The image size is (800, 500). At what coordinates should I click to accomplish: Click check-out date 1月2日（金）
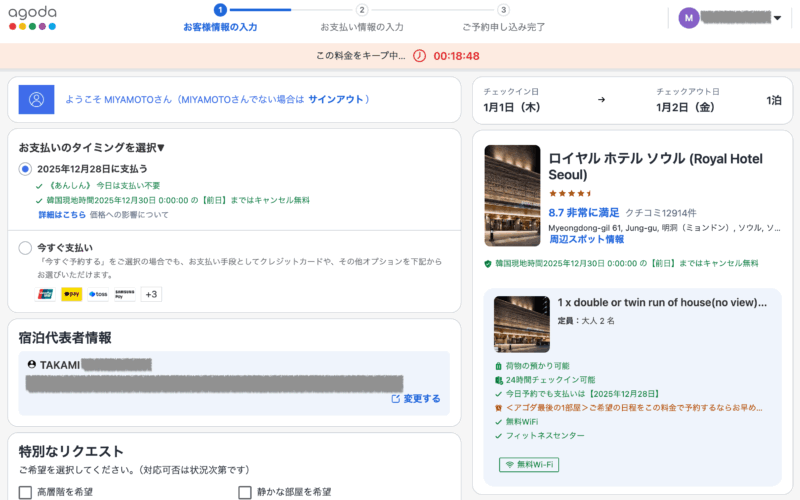tap(685, 107)
